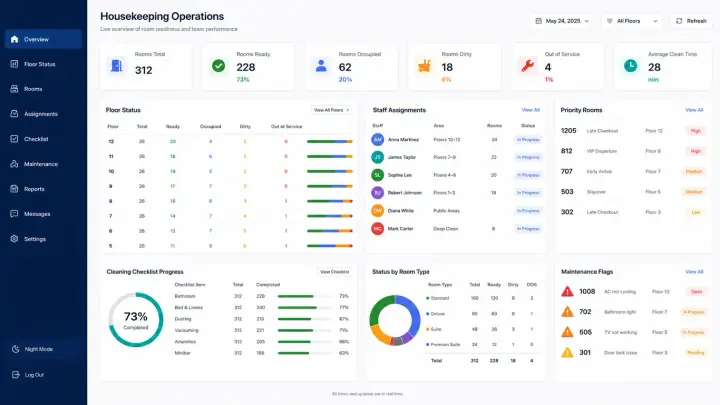The width and height of the screenshot is (720, 405).
Task: Click the yellow warning icon for room 301
Action: (x=568, y=352)
